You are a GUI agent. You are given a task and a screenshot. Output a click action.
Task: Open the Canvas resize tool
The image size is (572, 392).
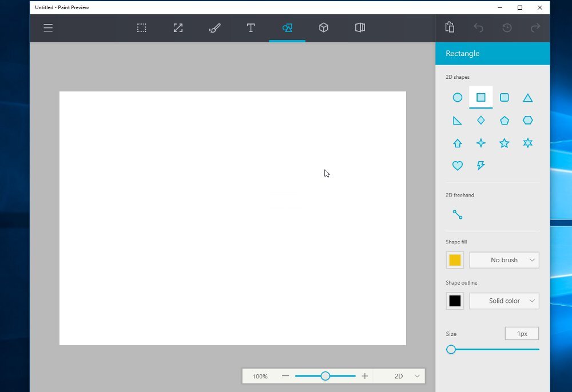[x=178, y=28]
